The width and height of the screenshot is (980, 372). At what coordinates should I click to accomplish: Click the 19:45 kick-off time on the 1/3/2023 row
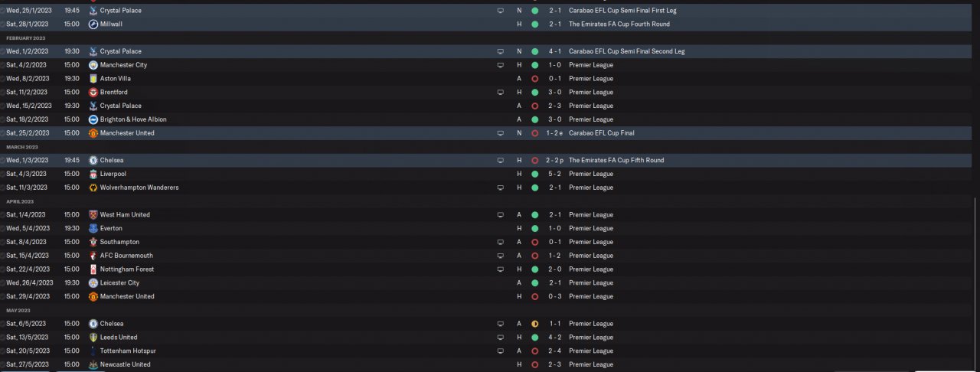point(72,161)
